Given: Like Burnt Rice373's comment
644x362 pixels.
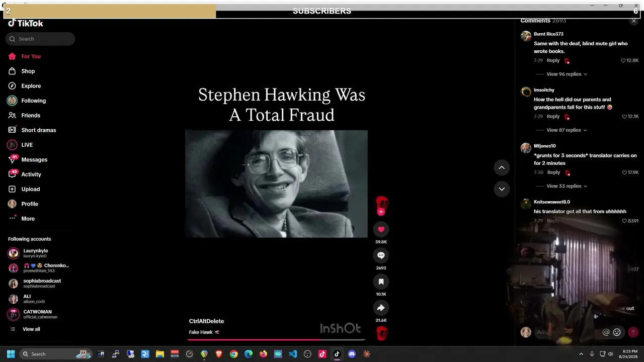Looking at the screenshot, I should tap(623, 60).
